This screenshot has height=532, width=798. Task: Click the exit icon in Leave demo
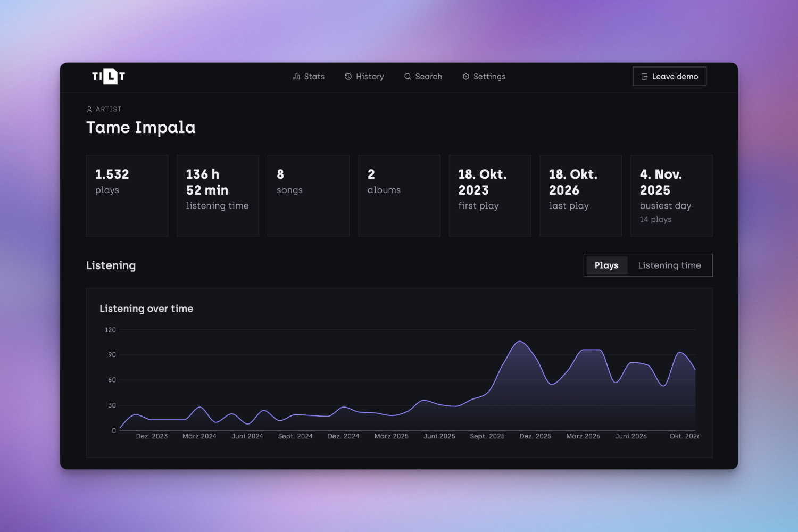(644, 77)
